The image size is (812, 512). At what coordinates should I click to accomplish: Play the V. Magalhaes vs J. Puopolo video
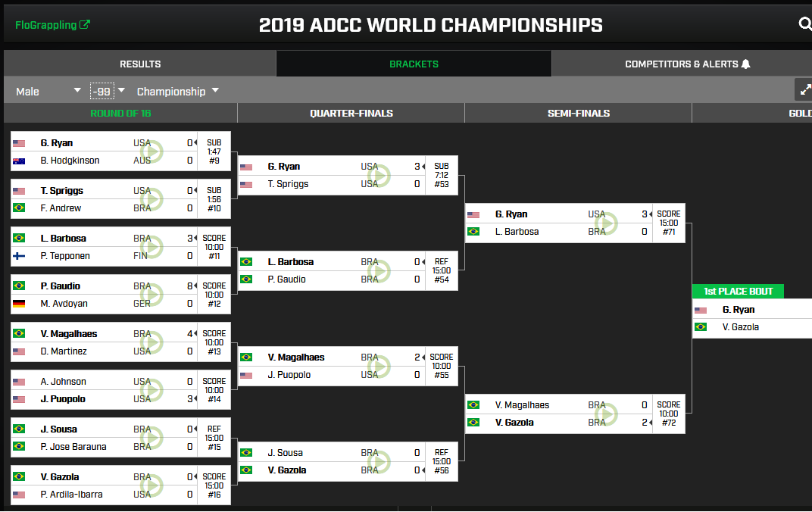[379, 366]
